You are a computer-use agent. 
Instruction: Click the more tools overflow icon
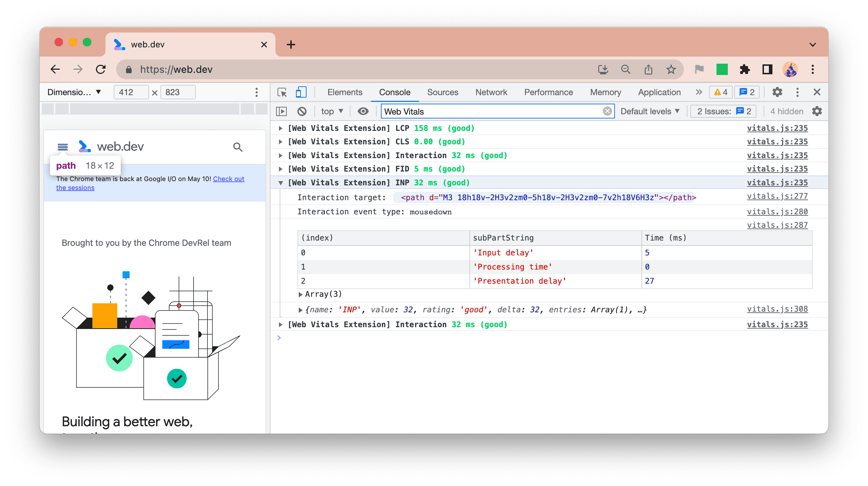(698, 92)
